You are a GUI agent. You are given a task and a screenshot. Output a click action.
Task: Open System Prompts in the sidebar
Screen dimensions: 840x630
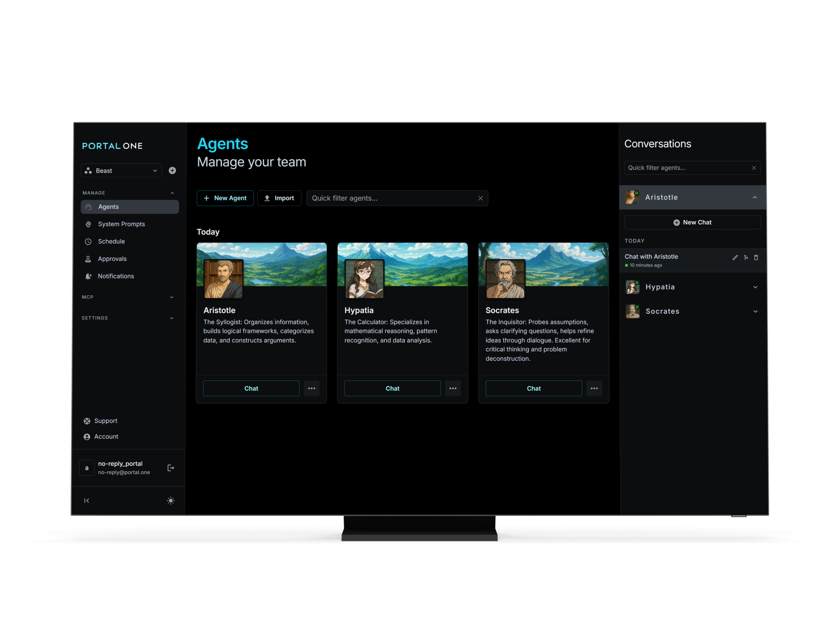click(x=121, y=224)
